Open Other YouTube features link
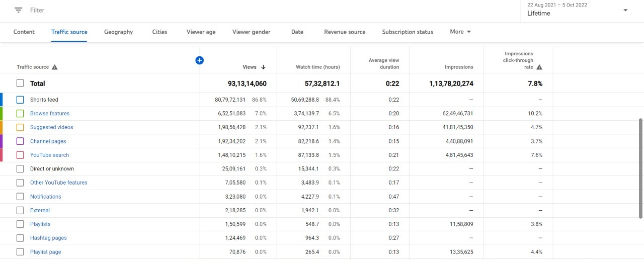Viewport: 644px width, 260px height. [x=58, y=183]
